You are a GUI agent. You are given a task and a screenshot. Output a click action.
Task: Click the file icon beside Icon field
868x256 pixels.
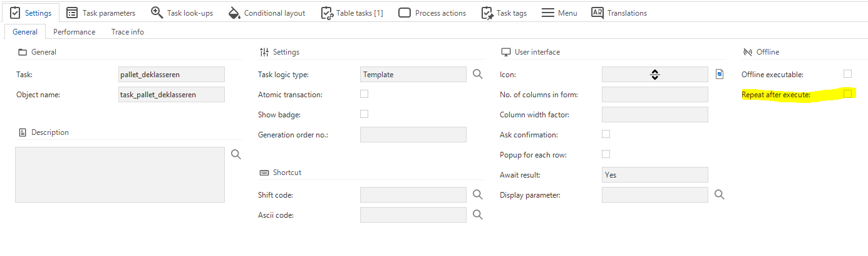pyautogui.click(x=720, y=74)
